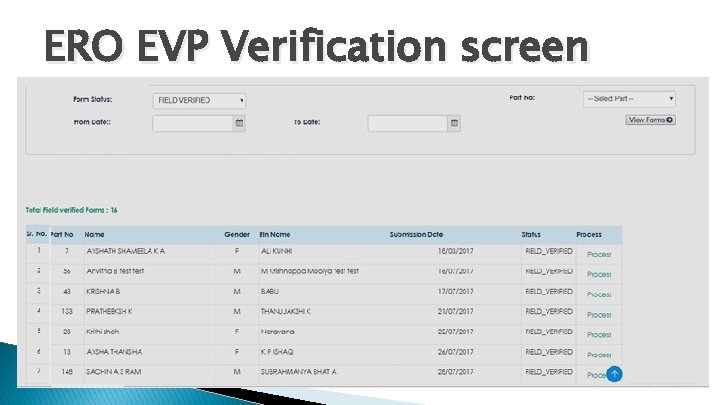The image size is (720, 405).
Task: Click name cell KRISHNA B
Action: pos(103,292)
